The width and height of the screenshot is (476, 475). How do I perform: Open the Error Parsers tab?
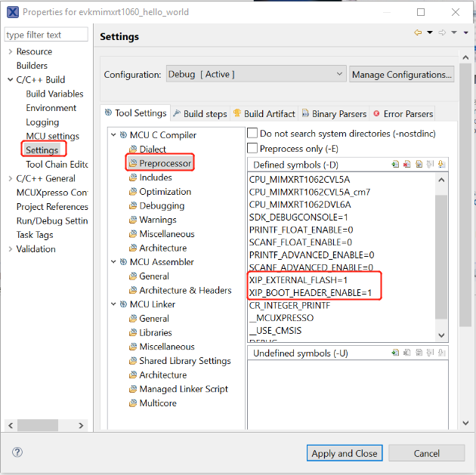pos(403,113)
